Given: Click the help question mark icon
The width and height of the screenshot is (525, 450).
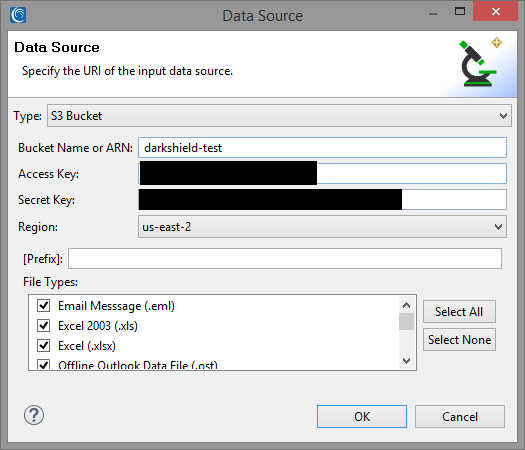Looking at the screenshot, I should click(x=33, y=415).
